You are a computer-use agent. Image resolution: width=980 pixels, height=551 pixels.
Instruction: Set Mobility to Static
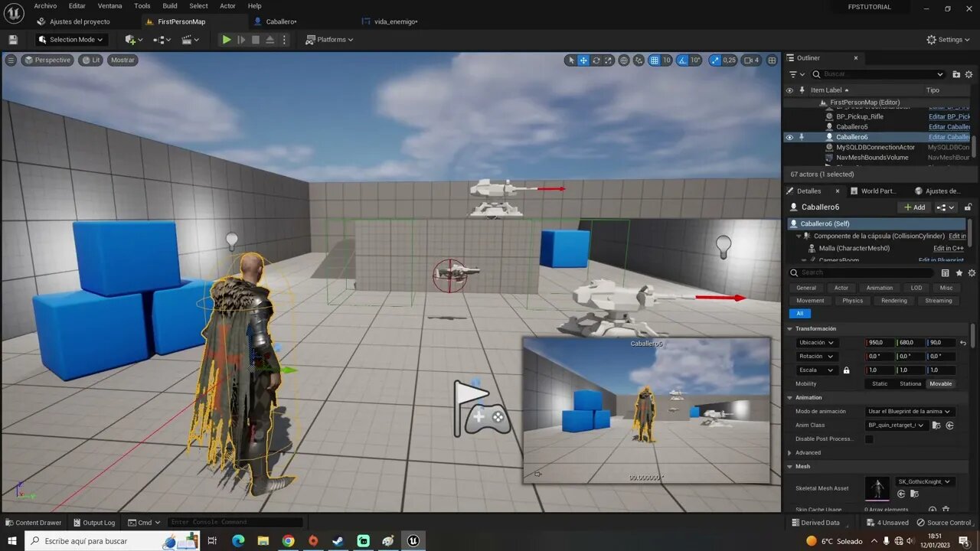coord(880,384)
